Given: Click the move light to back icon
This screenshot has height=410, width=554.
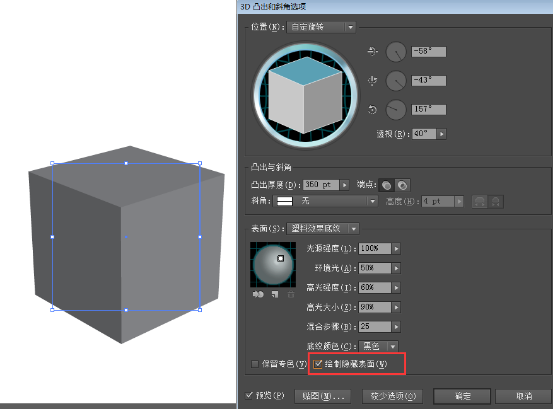Looking at the screenshot, I should (258, 294).
